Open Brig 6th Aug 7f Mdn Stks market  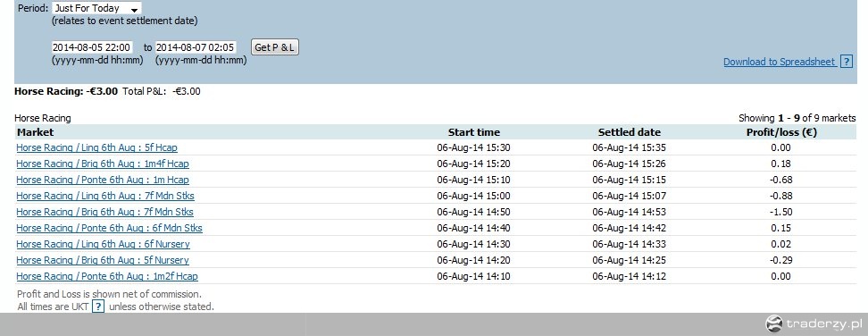pos(104,212)
